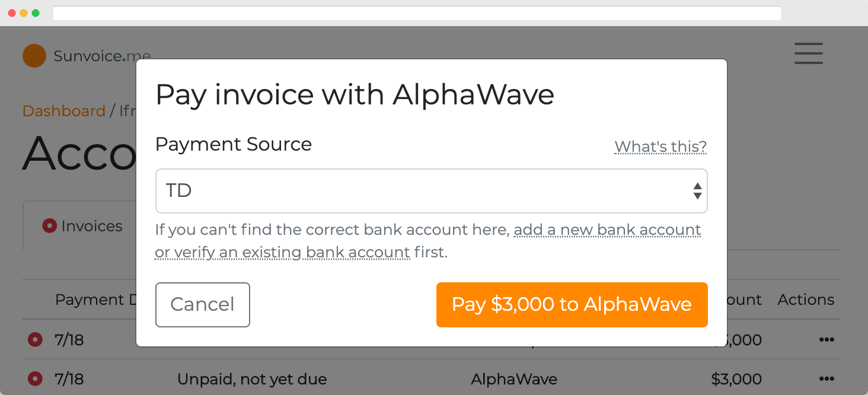Image resolution: width=868 pixels, height=395 pixels.
Task: Cancel the pay invoice dialog
Action: [x=202, y=305]
